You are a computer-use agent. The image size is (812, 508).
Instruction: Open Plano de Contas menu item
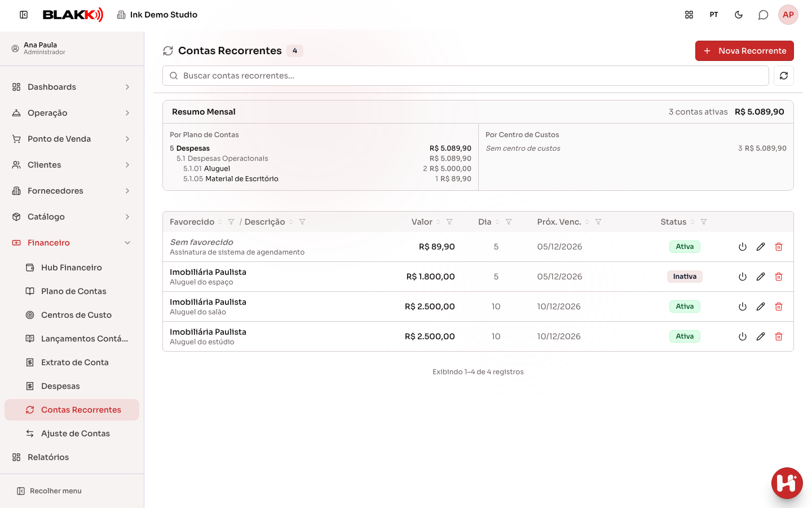pos(72,291)
